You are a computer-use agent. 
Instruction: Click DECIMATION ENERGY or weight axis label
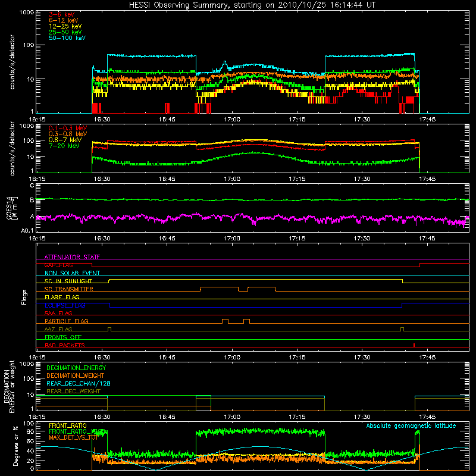pos(8,386)
